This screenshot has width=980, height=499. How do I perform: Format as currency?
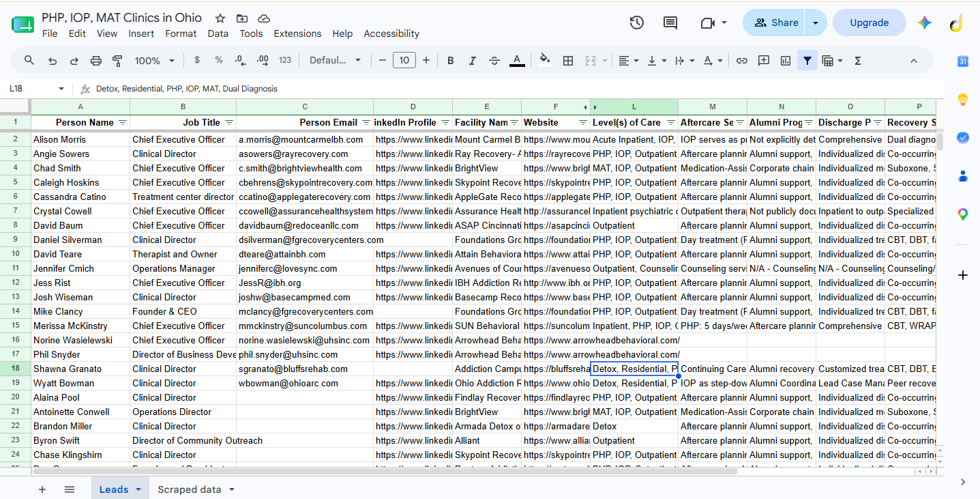point(197,60)
